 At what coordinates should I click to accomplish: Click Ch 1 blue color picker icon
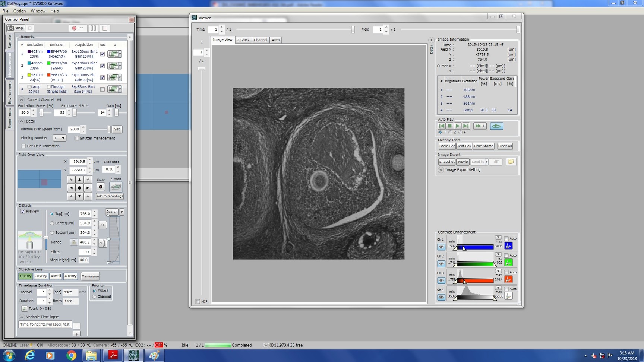[x=508, y=246]
